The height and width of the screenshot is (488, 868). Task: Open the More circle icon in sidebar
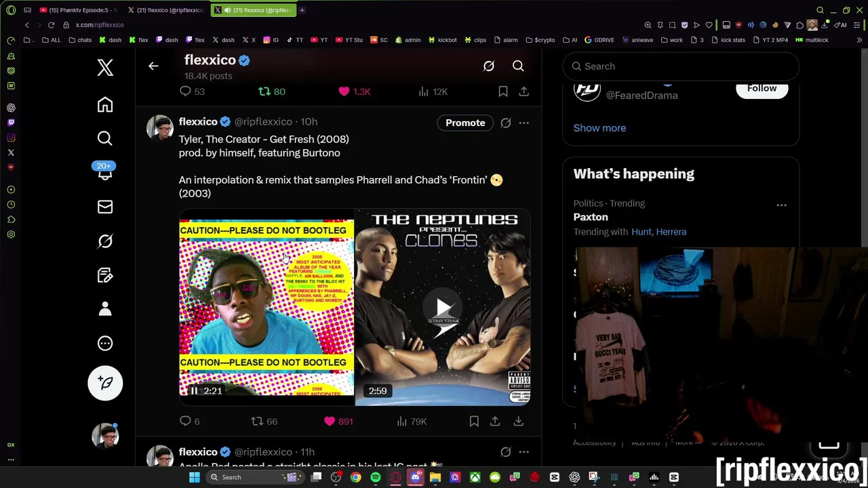pyautogui.click(x=105, y=343)
